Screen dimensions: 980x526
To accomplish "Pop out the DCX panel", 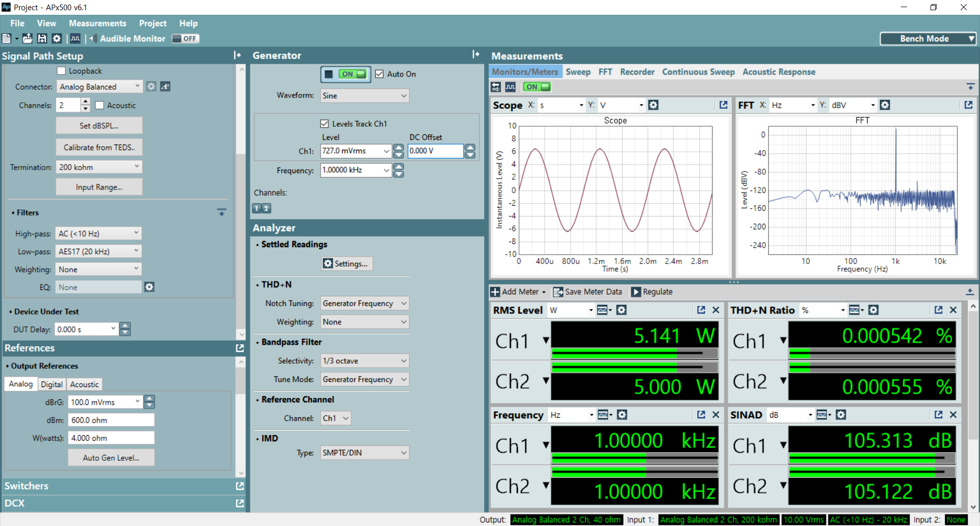I will coord(239,503).
